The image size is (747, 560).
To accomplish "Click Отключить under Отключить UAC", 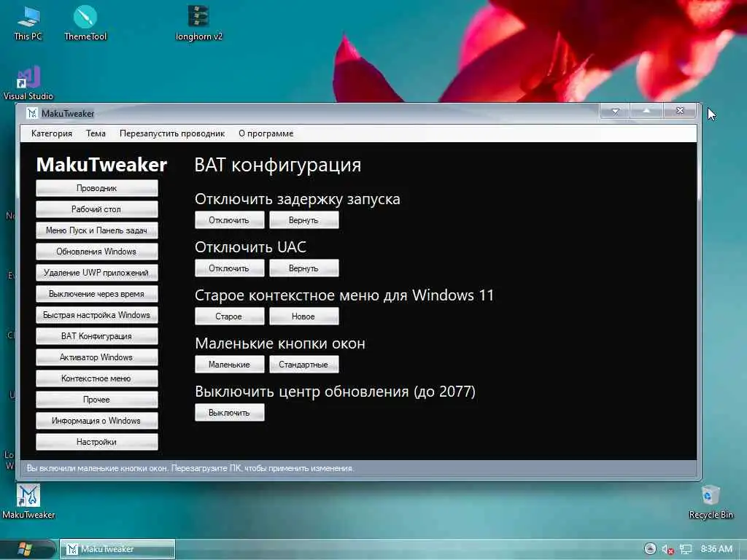I will click(x=229, y=268).
